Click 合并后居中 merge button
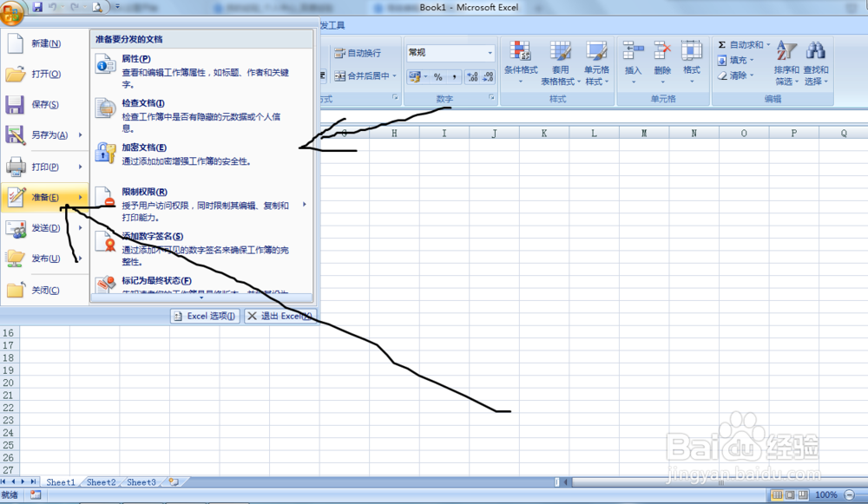This screenshot has height=504, width=868. tap(361, 75)
